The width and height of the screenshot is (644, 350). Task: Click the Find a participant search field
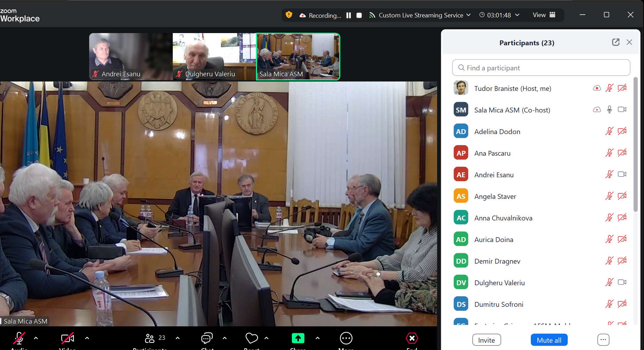point(541,68)
